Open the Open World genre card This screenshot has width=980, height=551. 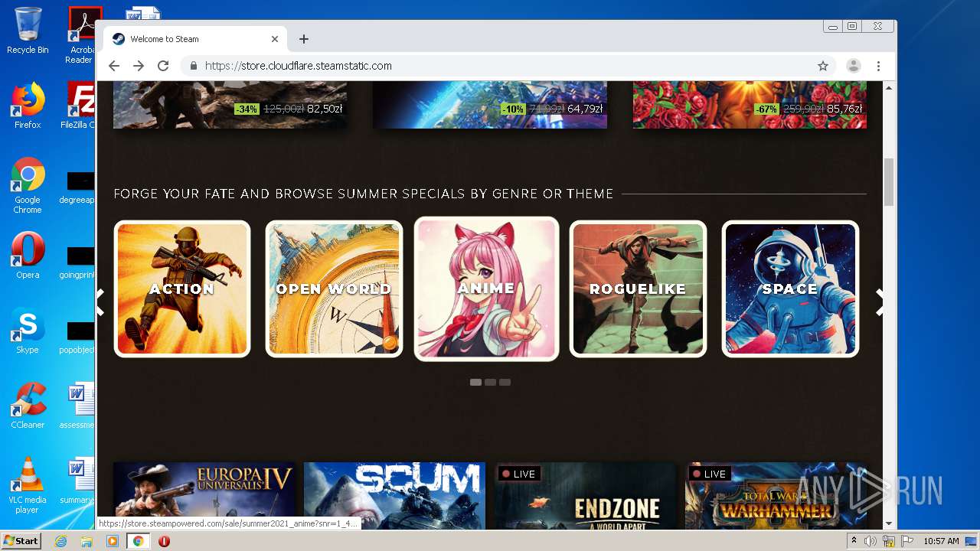click(x=334, y=289)
